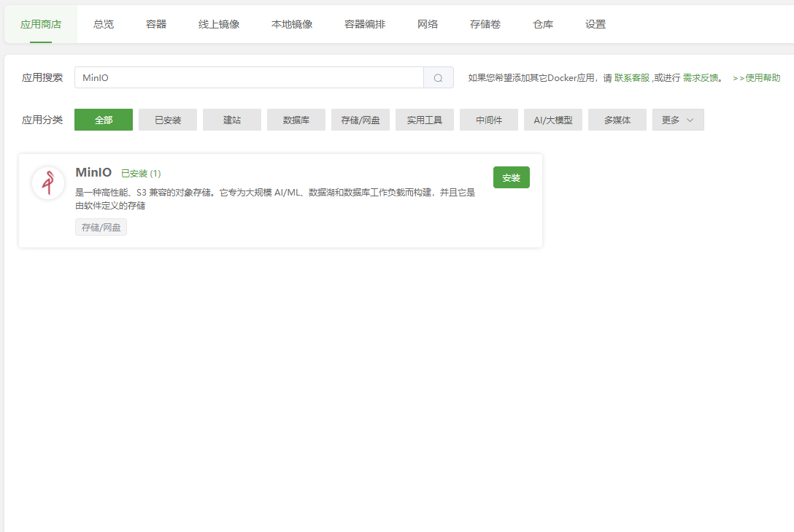Go to the 仓库 tab
The image size is (794, 532).
[x=543, y=24]
